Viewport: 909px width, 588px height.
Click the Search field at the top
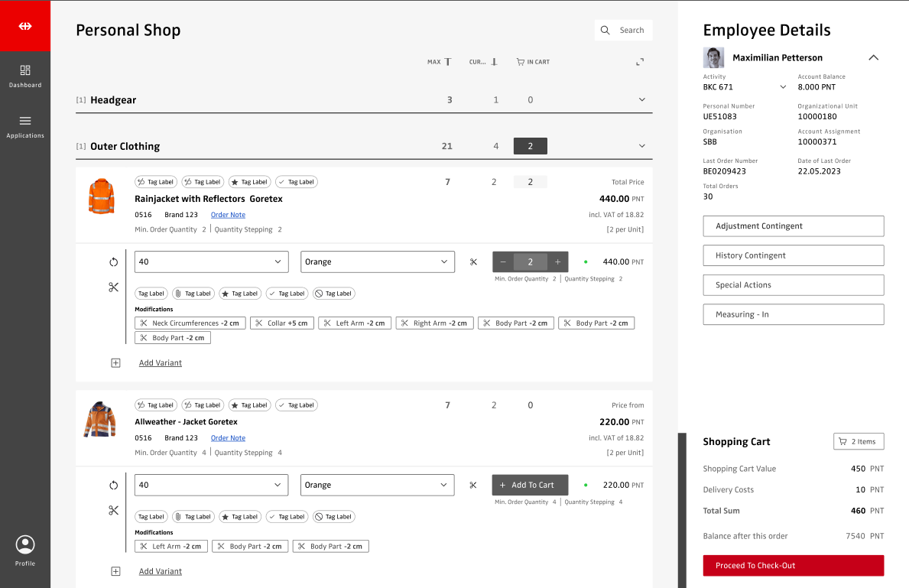coord(624,31)
